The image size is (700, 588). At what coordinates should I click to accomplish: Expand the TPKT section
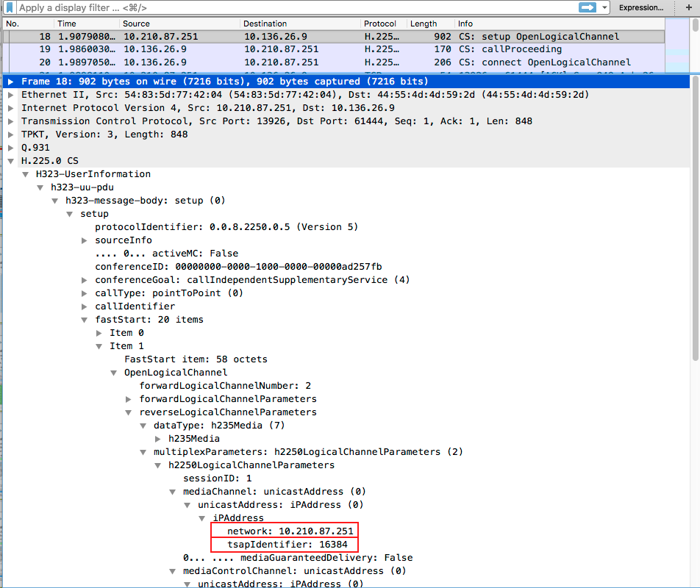11,135
